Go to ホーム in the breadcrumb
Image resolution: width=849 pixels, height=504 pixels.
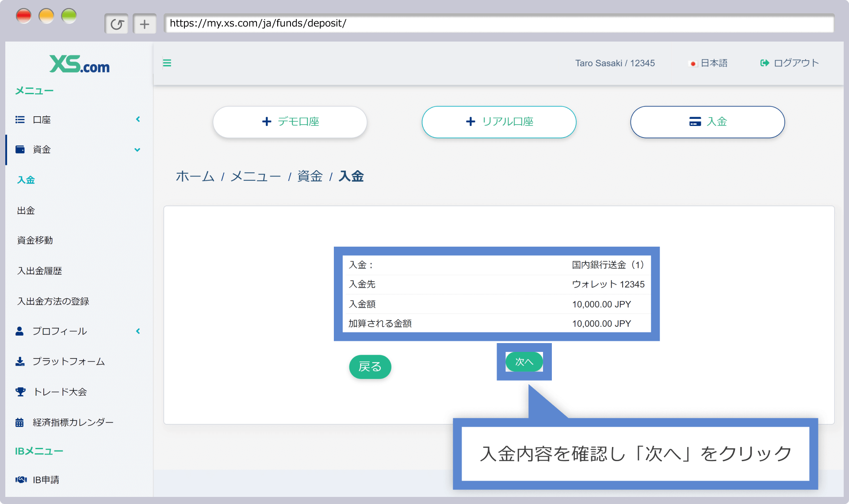[x=195, y=176]
